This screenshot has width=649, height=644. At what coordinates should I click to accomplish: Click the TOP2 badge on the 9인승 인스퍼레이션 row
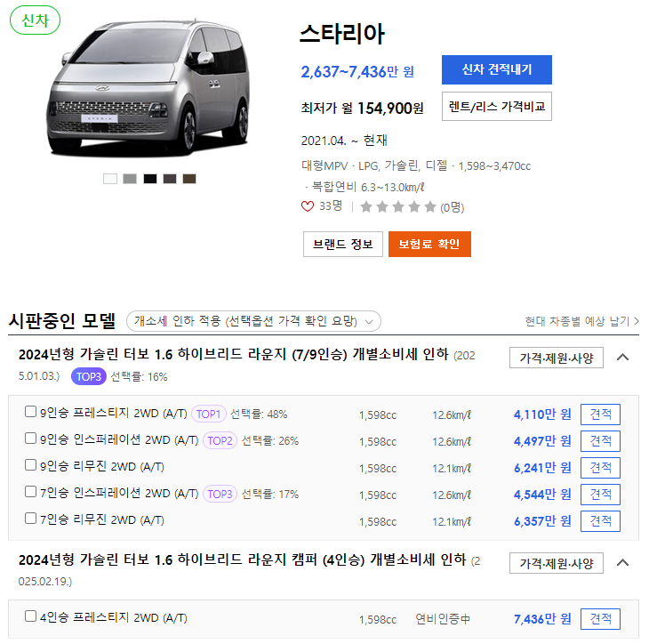[220, 440]
